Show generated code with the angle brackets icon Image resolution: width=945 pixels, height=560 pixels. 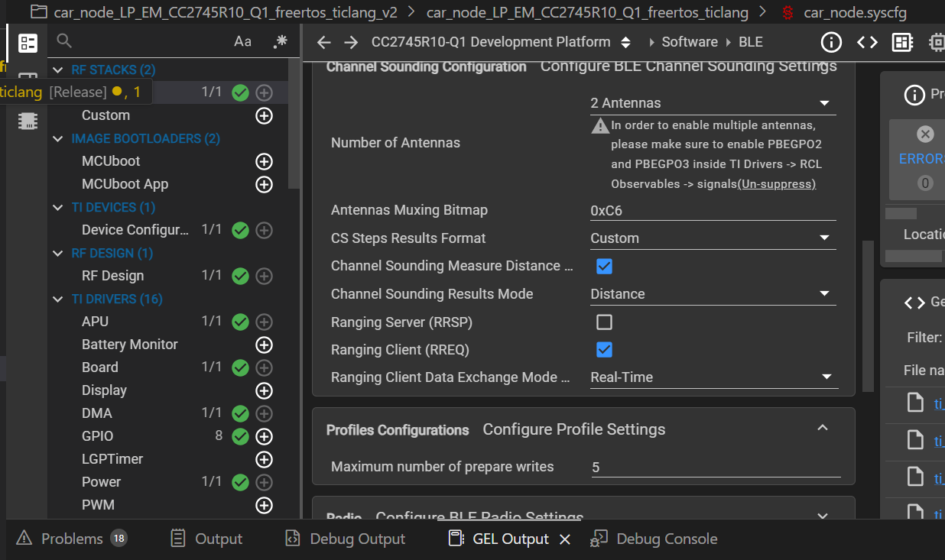pyautogui.click(x=867, y=42)
